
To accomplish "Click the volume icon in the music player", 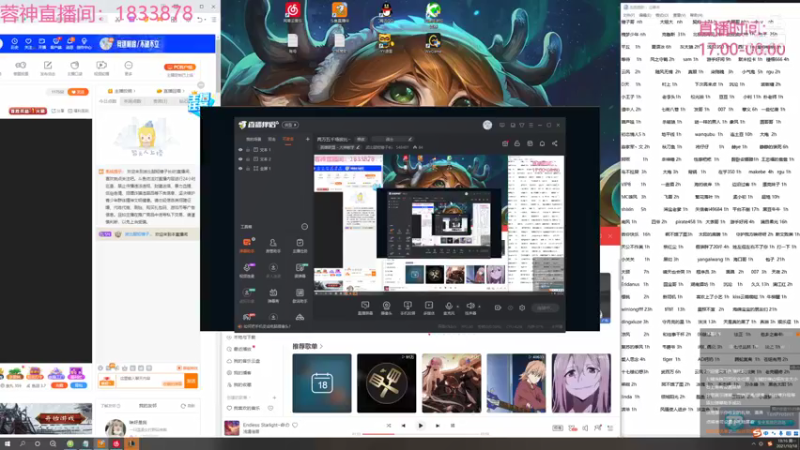I will tap(585, 428).
